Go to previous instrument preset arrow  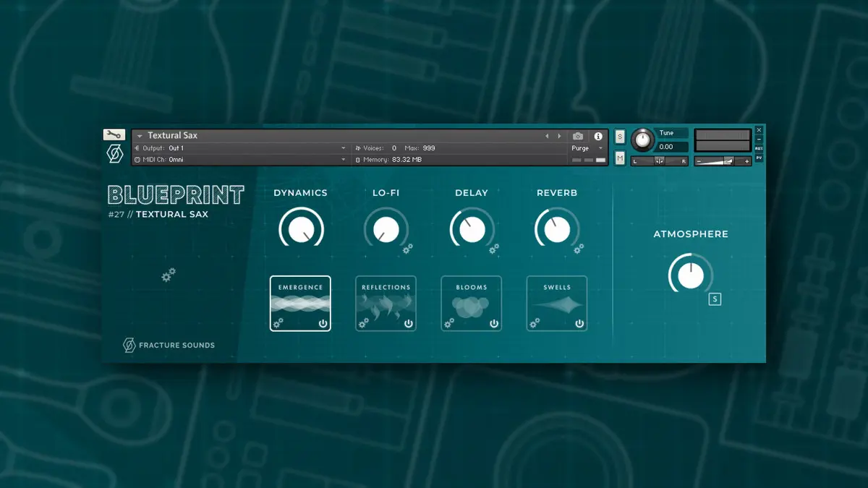click(x=547, y=136)
